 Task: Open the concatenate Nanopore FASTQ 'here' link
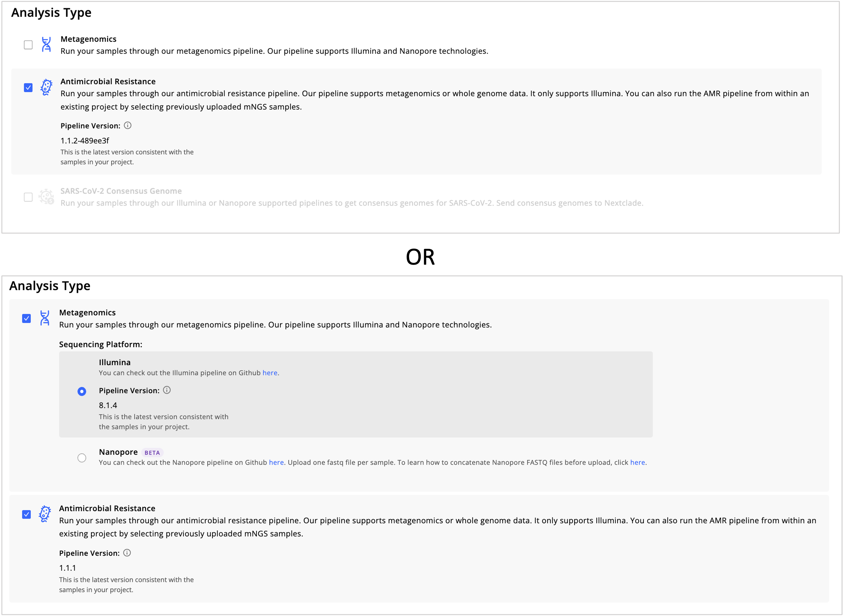638,463
